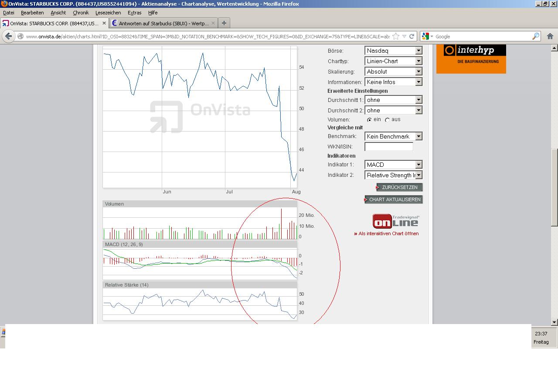Screen dimensions: 558x392
Task: Click the 23:37 Freitag taskbar clock
Action: 541,338
